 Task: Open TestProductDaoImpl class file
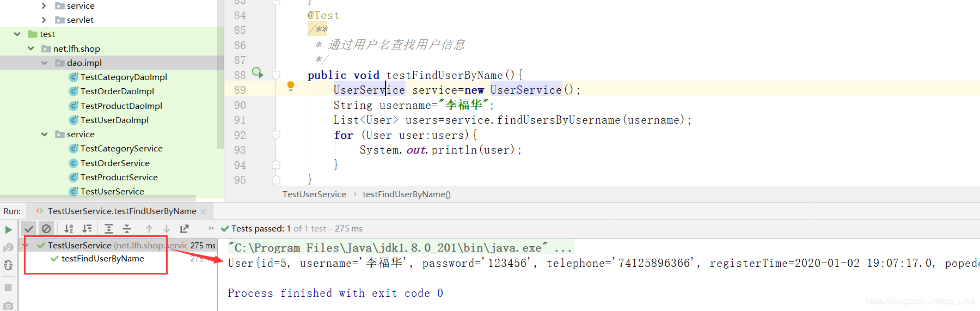tap(121, 106)
